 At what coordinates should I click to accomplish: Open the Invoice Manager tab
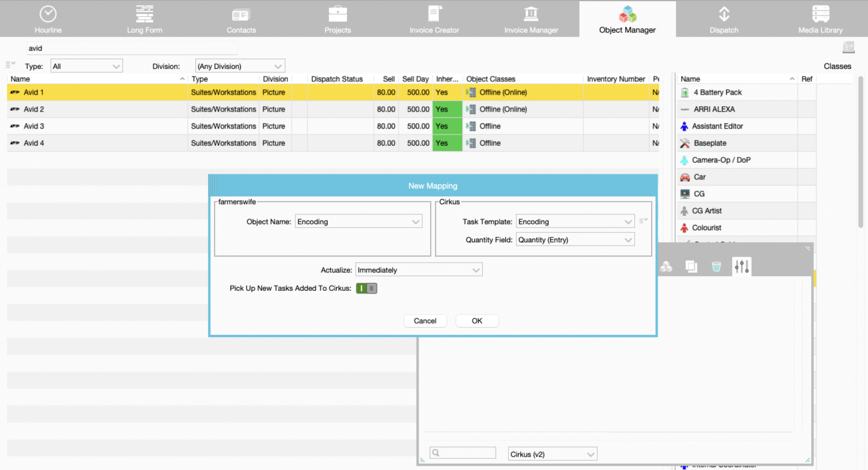(531, 19)
